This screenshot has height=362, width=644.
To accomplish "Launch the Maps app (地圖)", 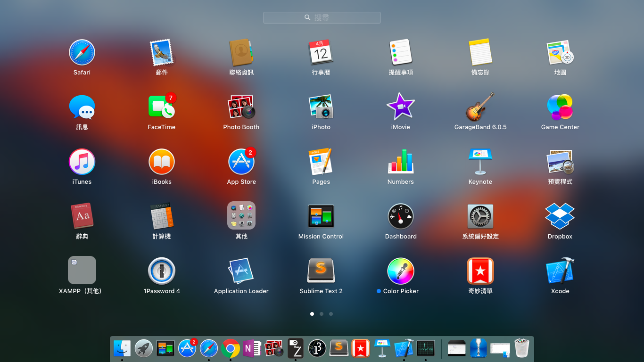I will tap(560, 52).
